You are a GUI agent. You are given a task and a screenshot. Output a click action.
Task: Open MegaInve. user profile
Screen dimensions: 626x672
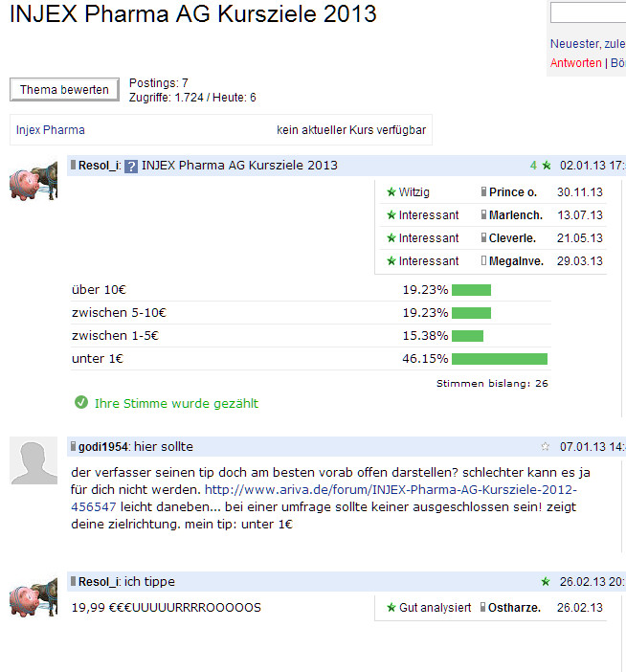(516, 261)
